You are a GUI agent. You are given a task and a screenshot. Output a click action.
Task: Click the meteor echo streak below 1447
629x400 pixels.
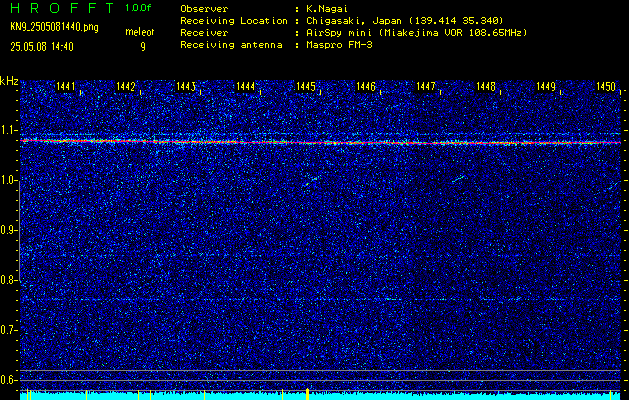click(x=458, y=179)
